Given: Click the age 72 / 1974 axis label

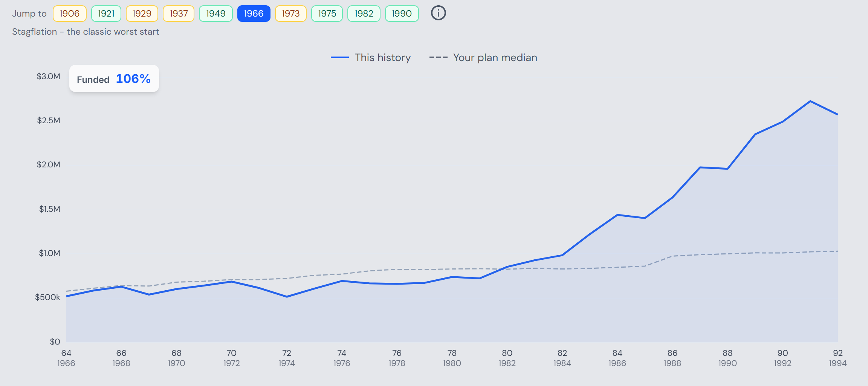Looking at the screenshot, I should tap(287, 358).
